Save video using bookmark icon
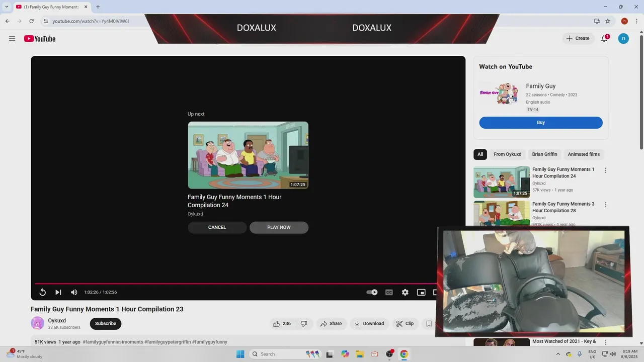 click(429, 324)
